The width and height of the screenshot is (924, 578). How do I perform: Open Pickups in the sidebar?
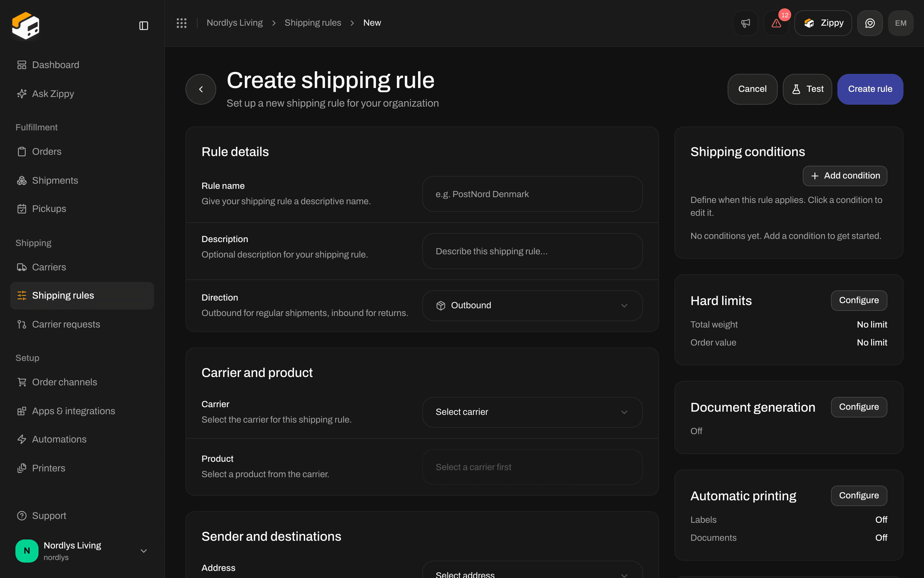pyautogui.click(x=82, y=209)
